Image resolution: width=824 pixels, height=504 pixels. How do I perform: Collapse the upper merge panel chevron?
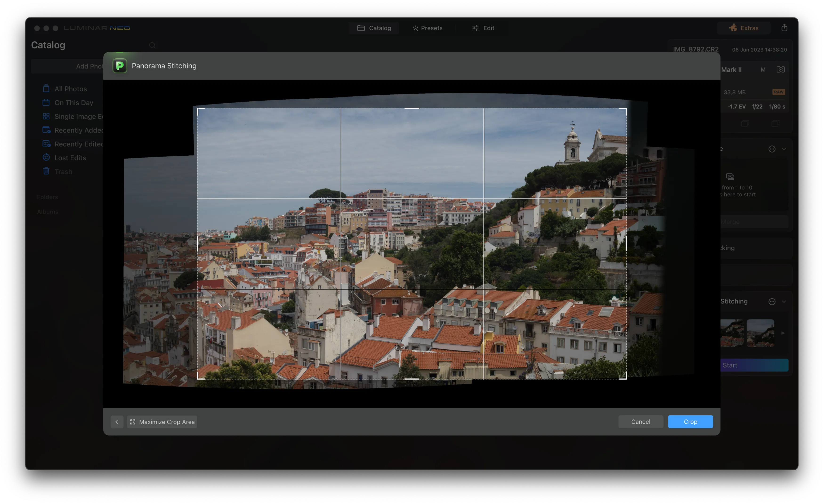pyautogui.click(x=784, y=149)
